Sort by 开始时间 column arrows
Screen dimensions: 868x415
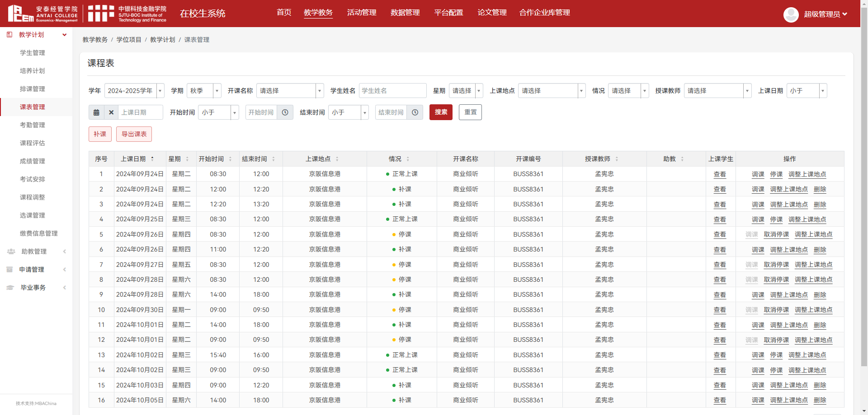(x=230, y=159)
